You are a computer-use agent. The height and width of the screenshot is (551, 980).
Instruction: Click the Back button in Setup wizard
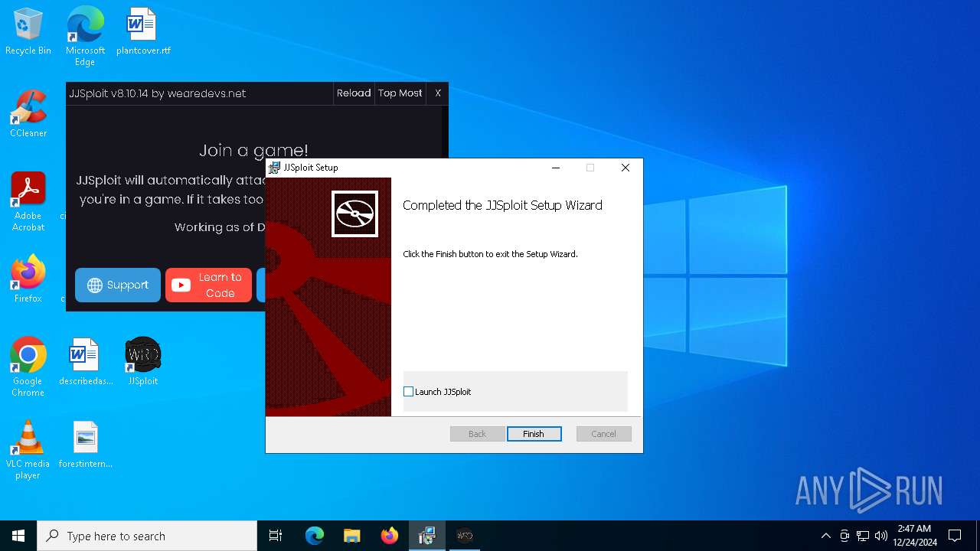477,434
